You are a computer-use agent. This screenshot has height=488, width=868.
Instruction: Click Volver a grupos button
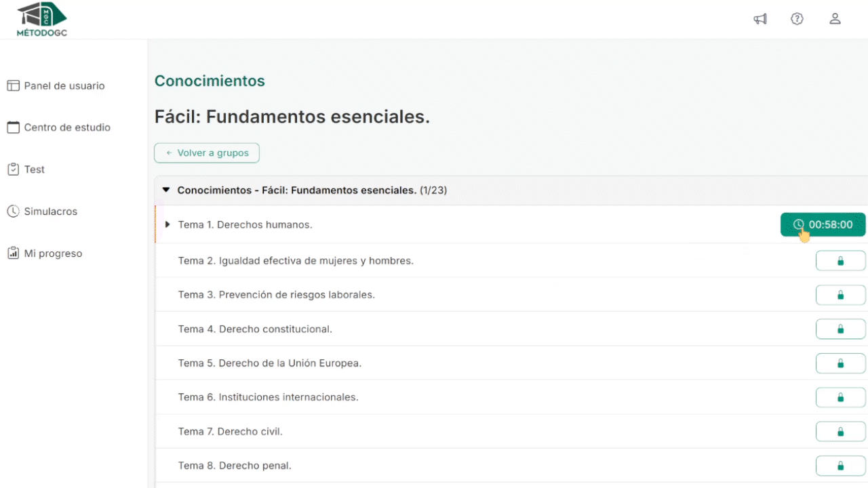(207, 153)
